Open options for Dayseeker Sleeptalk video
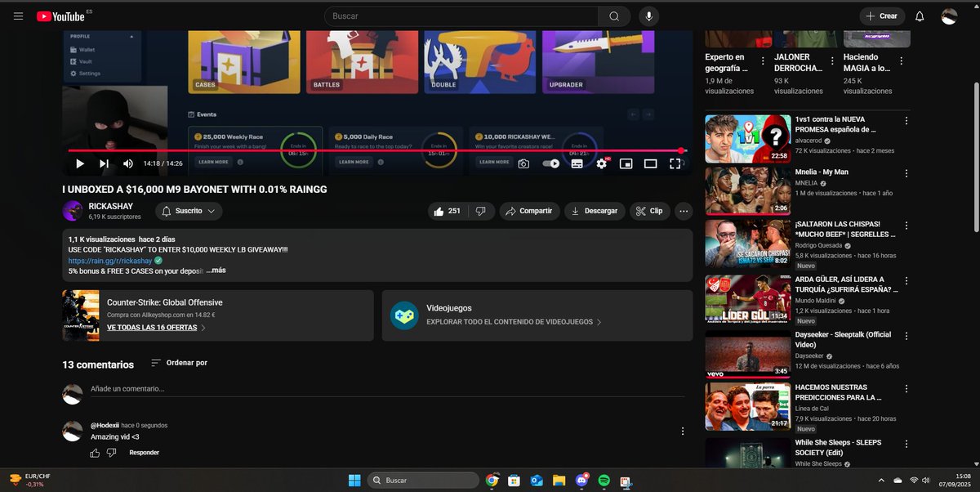The image size is (980, 492). 906,335
